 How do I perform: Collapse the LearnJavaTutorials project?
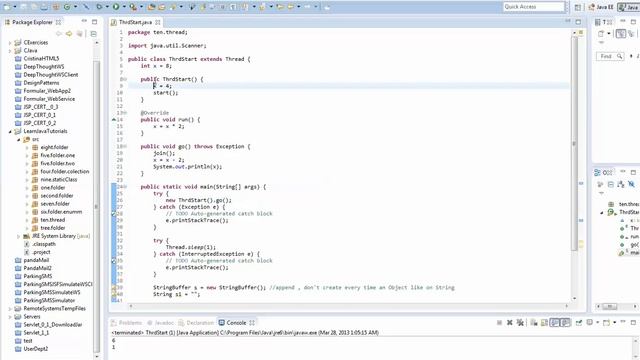tap(10, 131)
